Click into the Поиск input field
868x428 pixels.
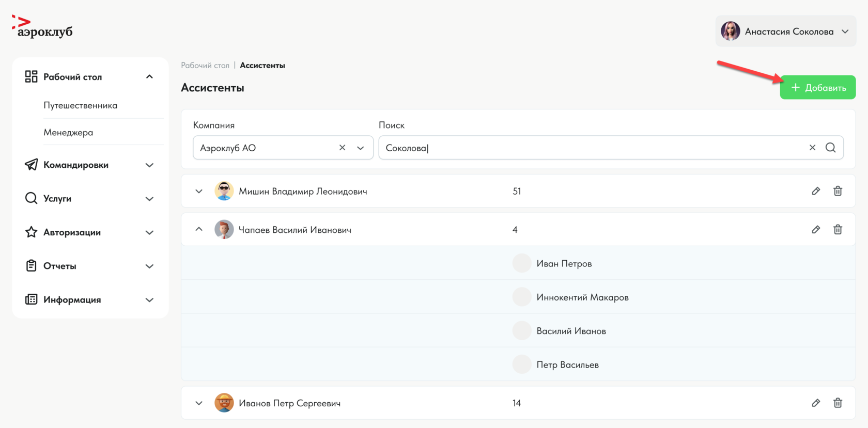[589, 148]
